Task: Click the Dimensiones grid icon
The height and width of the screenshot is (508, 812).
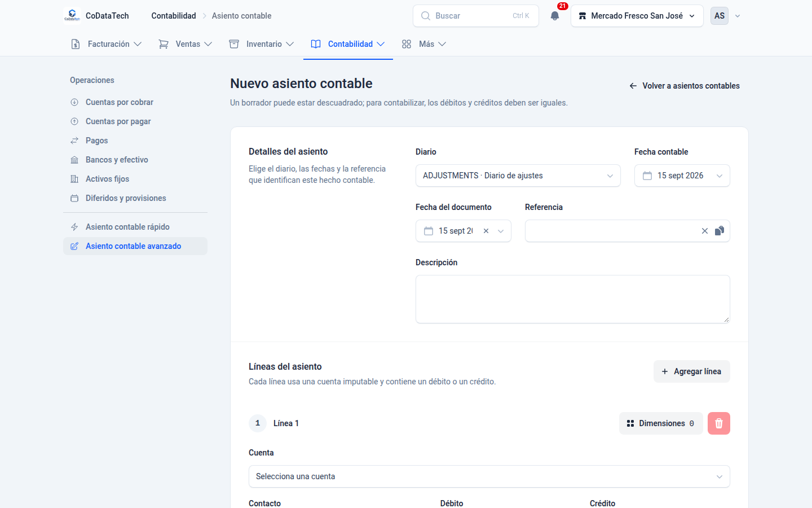Action: tap(630, 423)
